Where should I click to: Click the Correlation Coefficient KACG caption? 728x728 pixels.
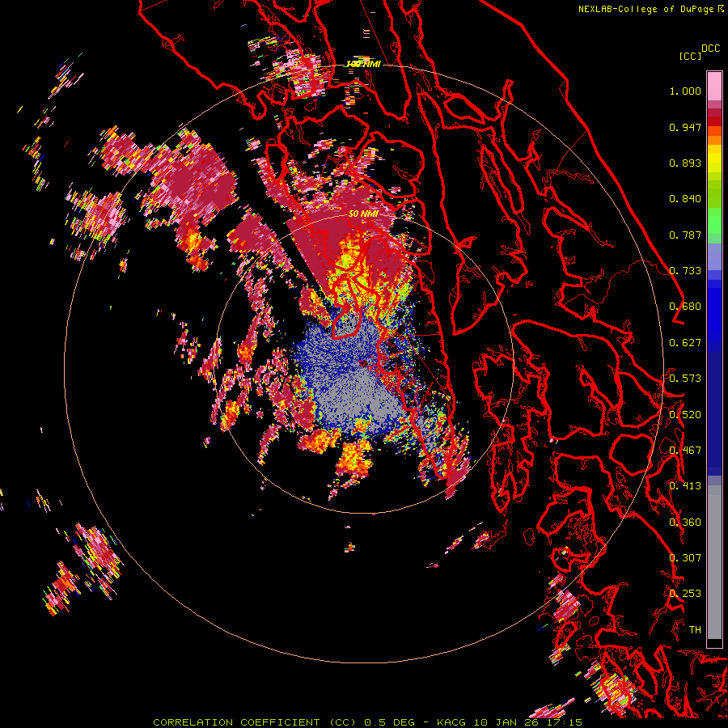(x=367, y=722)
